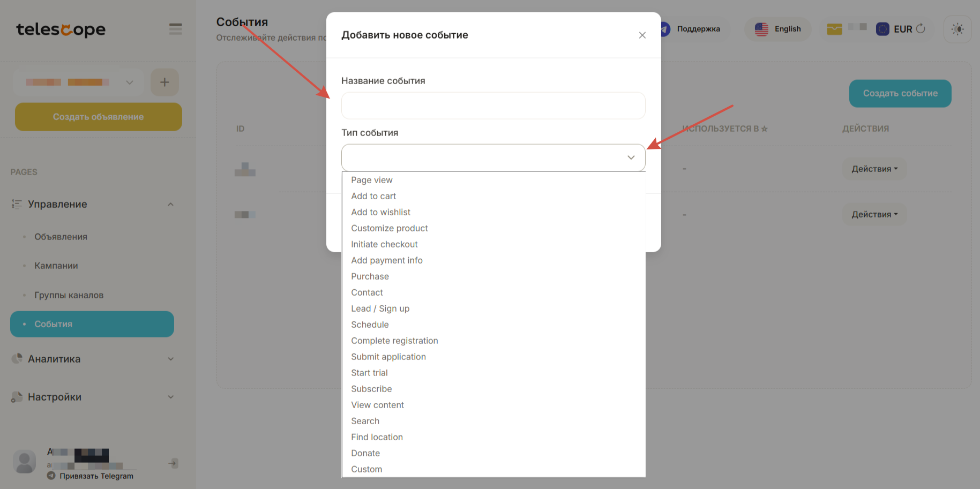Click the wallet balance icon in header
980x489 pixels.
click(834, 29)
